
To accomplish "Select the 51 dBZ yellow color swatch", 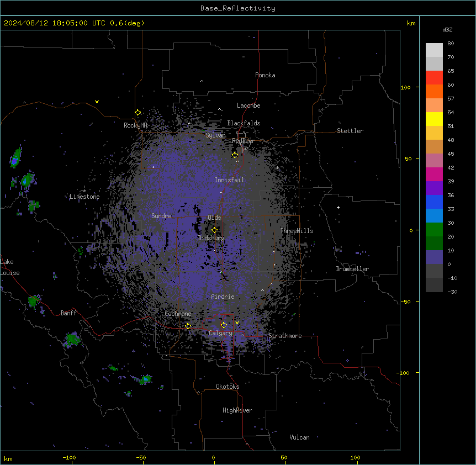I will (x=434, y=119).
